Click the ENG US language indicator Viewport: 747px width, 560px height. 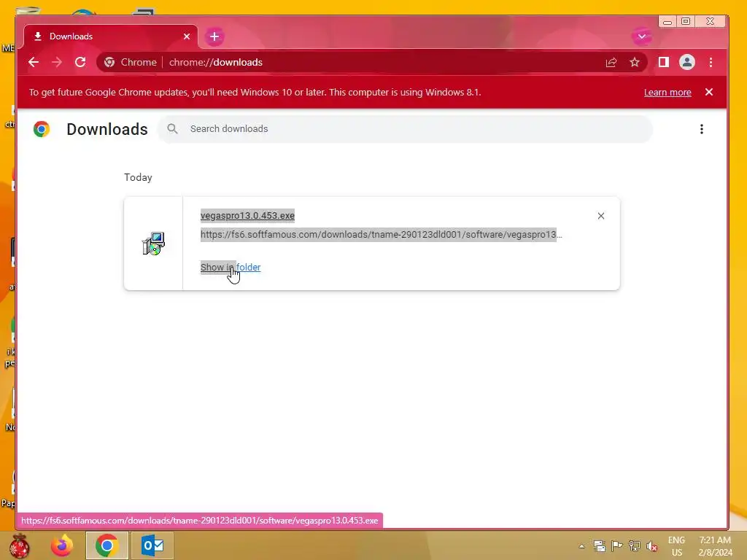676,546
